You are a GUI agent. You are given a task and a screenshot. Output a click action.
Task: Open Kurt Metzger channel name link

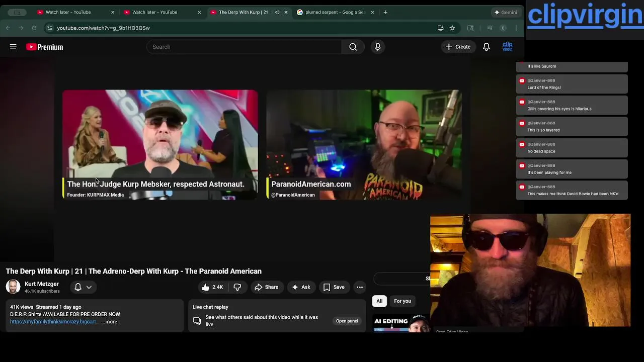pyautogui.click(x=42, y=284)
